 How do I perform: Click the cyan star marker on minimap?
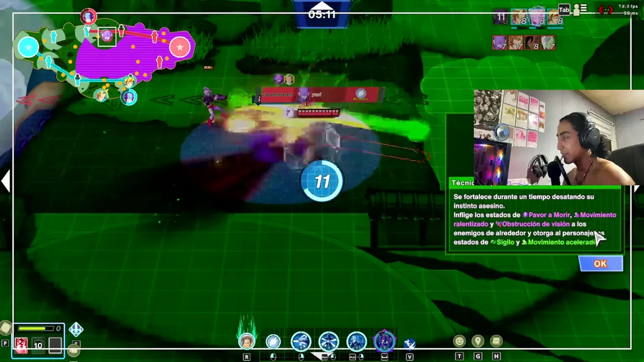click(28, 47)
